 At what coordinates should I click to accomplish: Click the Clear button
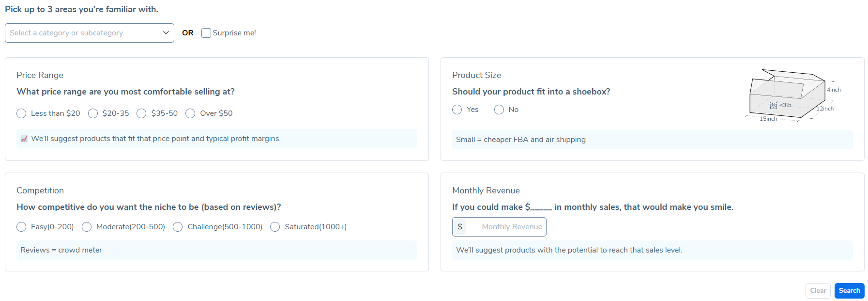coord(818,291)
